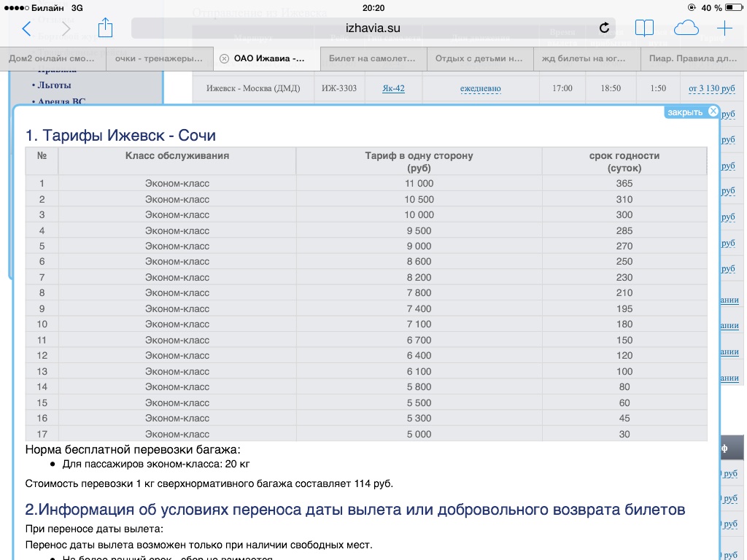747x560 pixels.
Task: Select the 5 300 tariff cell
Action: coord(419,418)
